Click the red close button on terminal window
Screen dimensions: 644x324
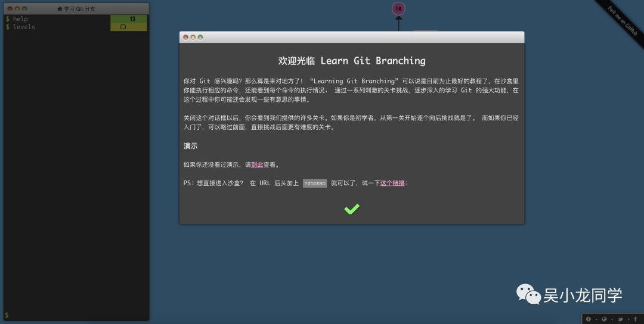point(10,8)
